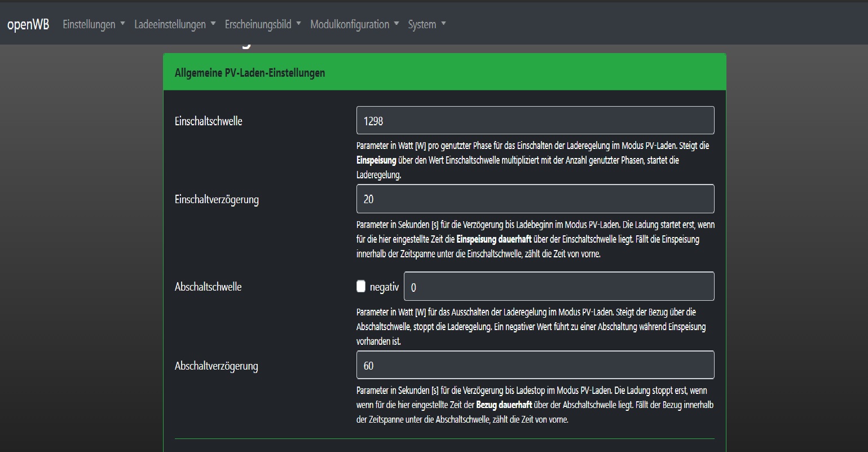Click the Abschaltschwelle field label
This screenshot has width=868, height=452.
coord(208,287)
